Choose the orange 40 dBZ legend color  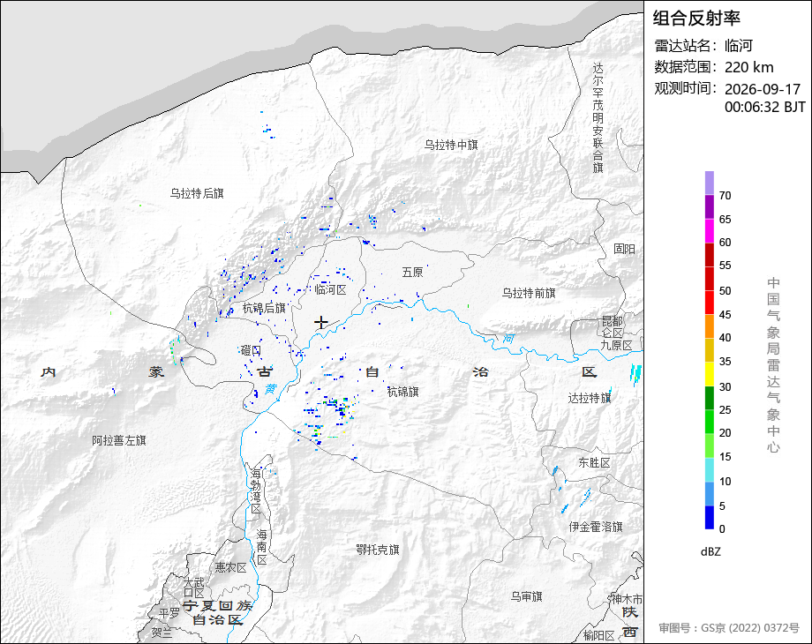(710, 326)
